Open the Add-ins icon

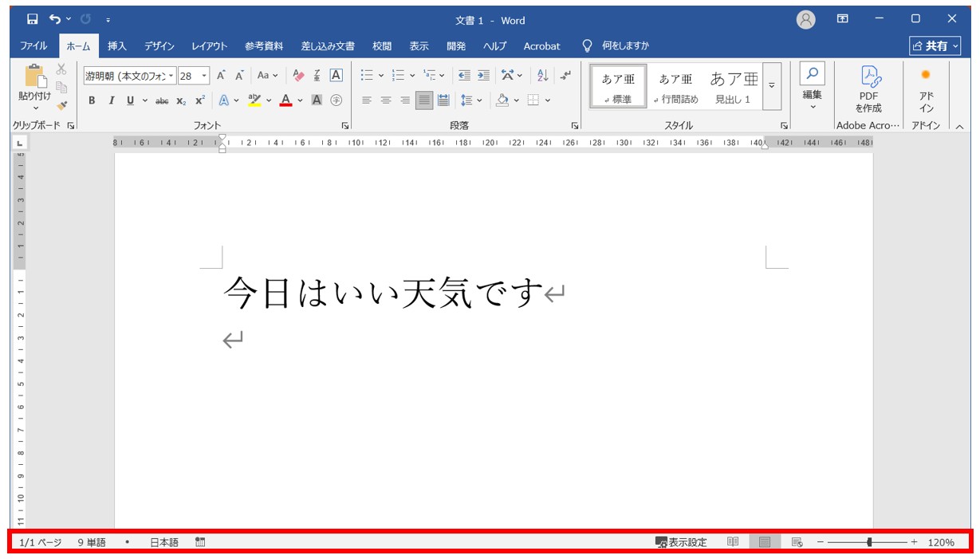(926, 75)
